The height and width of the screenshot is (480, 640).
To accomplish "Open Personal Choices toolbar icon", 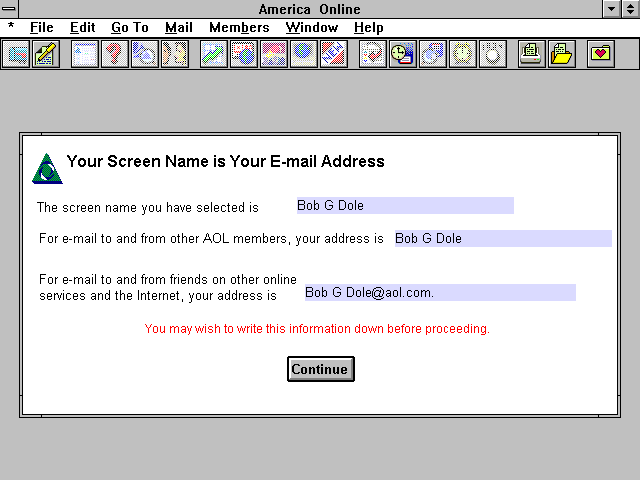I will pyautogui.click(x=493, y=54).
